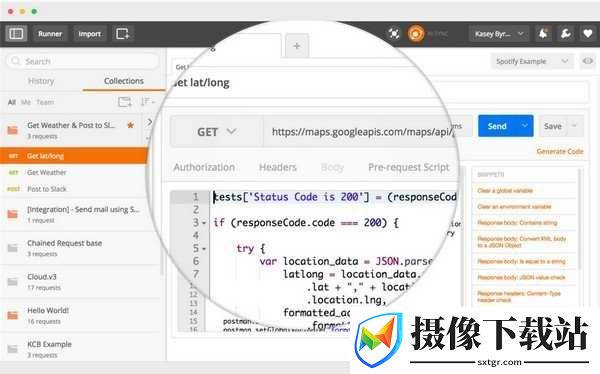The height and width of the screenshot is (374, 600).
Task: Click the new collection icon
Action: point(125,102)
